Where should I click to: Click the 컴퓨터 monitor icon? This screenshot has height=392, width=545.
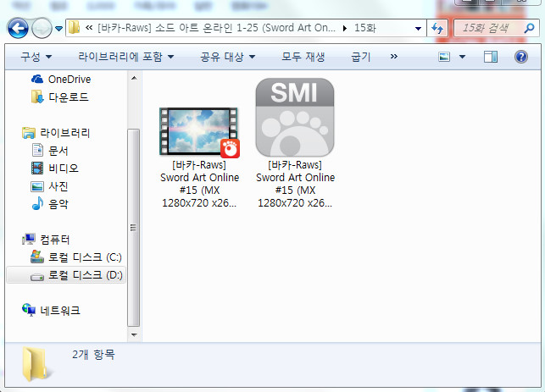coord(29,240)
